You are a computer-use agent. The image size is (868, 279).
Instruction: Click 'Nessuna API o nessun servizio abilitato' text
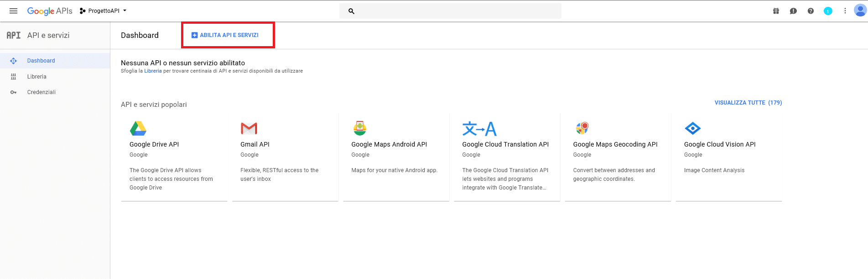point(183,63)
